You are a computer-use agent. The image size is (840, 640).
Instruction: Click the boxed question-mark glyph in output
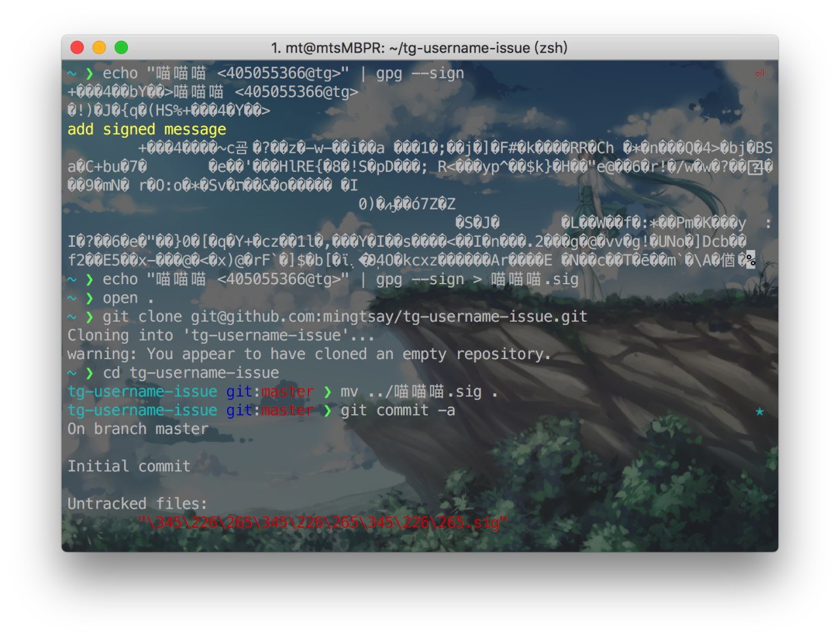tap(755, 167)
